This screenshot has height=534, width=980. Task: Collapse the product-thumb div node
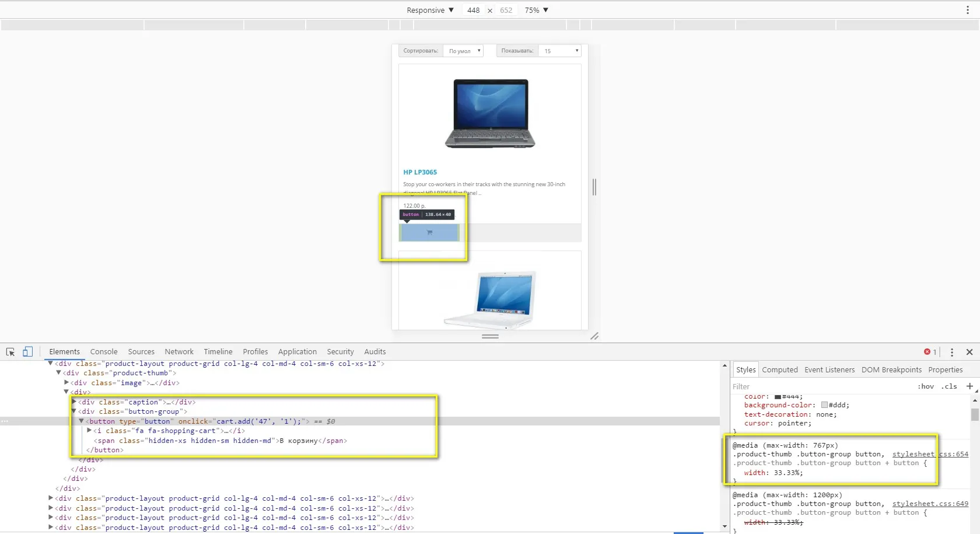point(58,373)
